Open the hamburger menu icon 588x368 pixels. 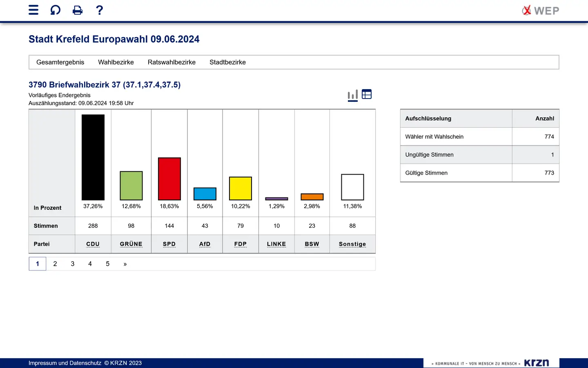click(33, 10)
